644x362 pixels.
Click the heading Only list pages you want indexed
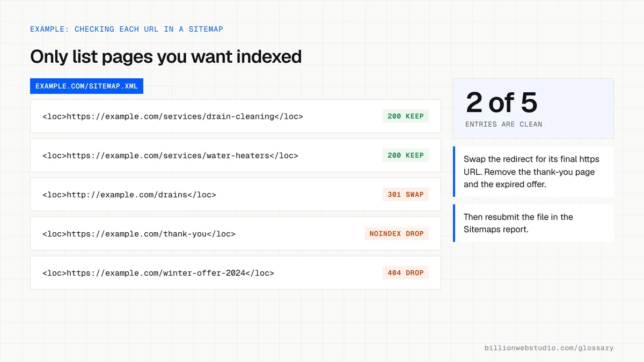tap(166, 56)
